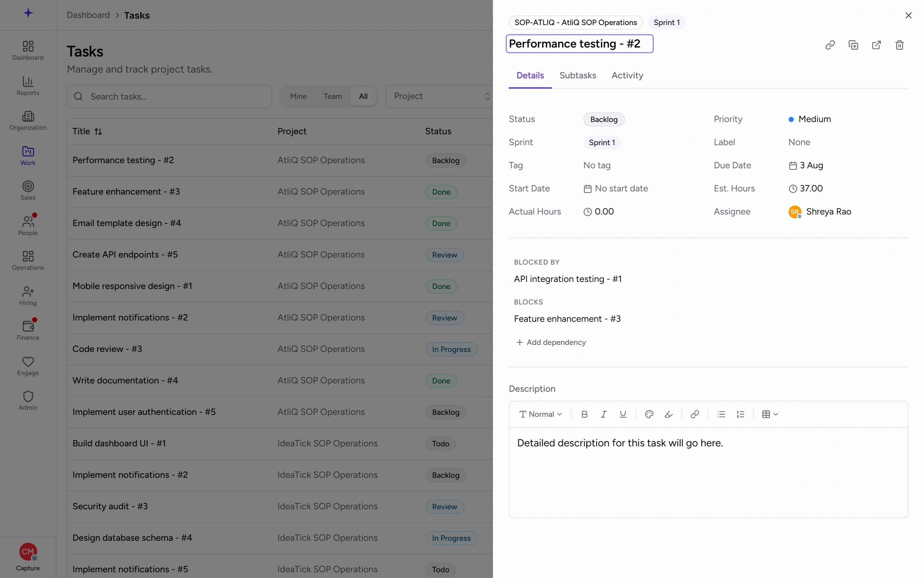Duplicate the task icon
Viewport: 924px width, 578px height.
[853, 45]
